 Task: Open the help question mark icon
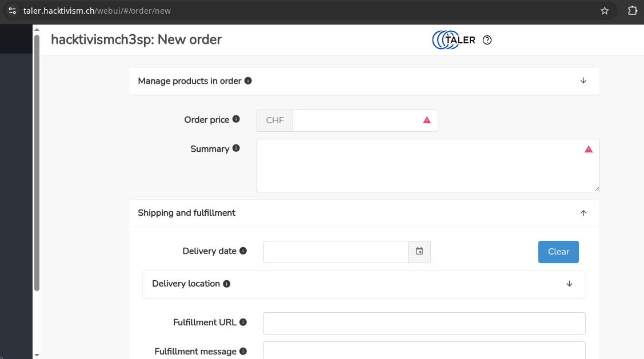pyautogui.click(x=487, y=40)
